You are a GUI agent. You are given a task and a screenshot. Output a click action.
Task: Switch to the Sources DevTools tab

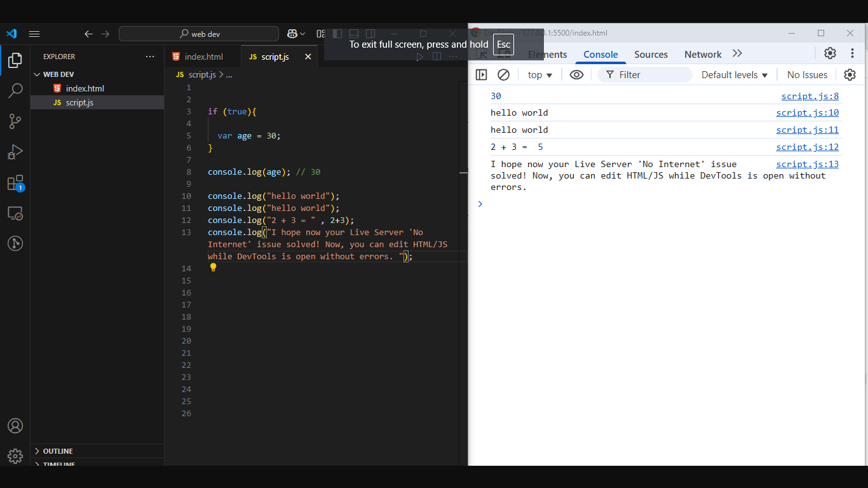click(651, 55)
